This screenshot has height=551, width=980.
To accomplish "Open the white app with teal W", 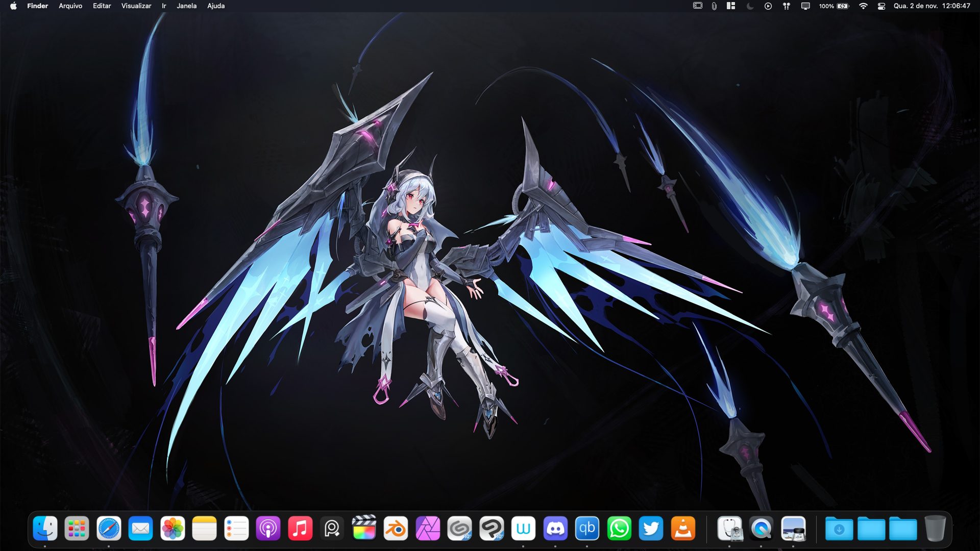I will tap(524, 529).
